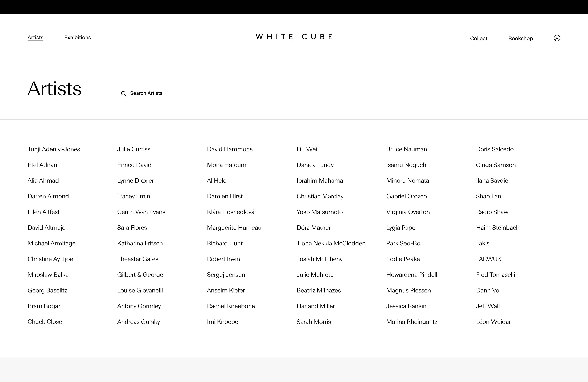This screenshot has height=382, width=588.
Task: Open the Bookshop link
Action: tap(521, 39)
